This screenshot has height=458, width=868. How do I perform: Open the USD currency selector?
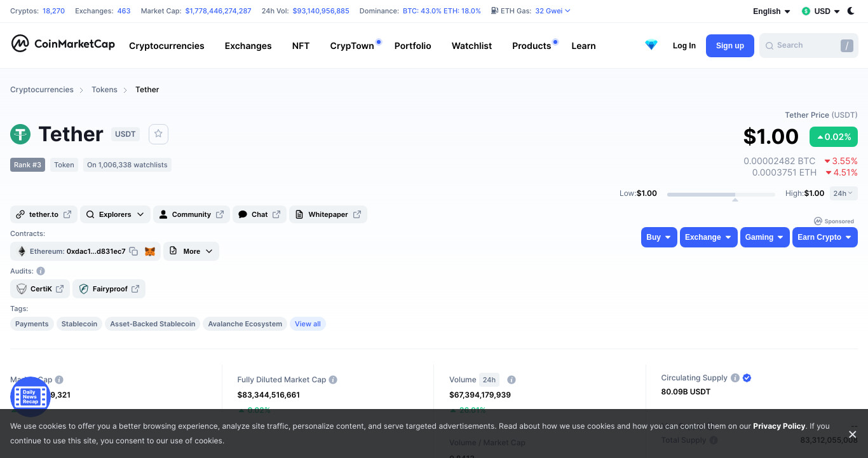[x=821, y=11]
